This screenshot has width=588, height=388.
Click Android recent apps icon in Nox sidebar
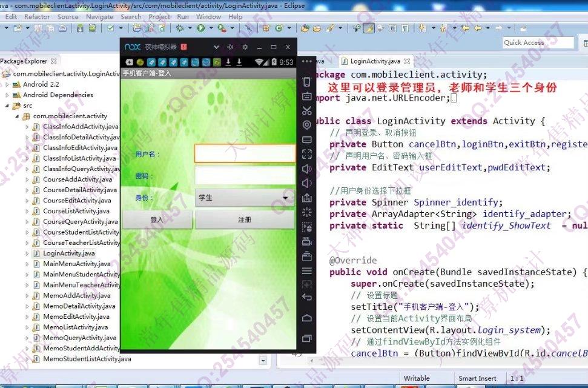click(x=307, y=338)
